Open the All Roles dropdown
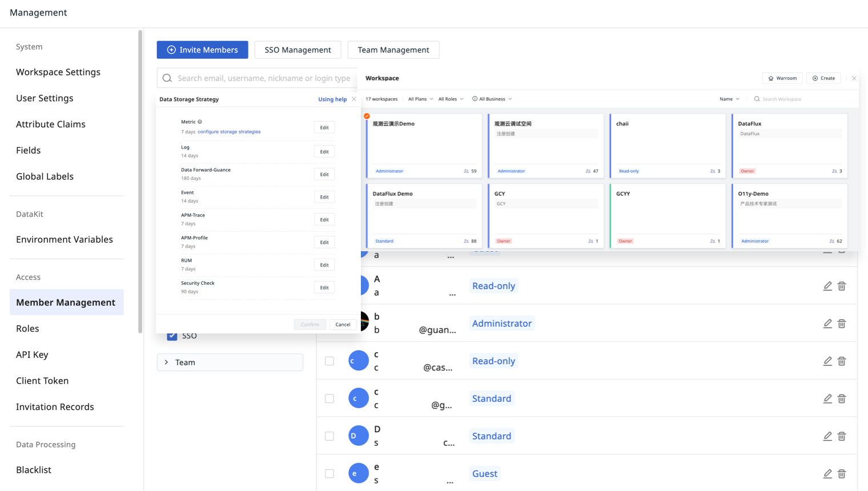868x491 pixels. [451, 99]
